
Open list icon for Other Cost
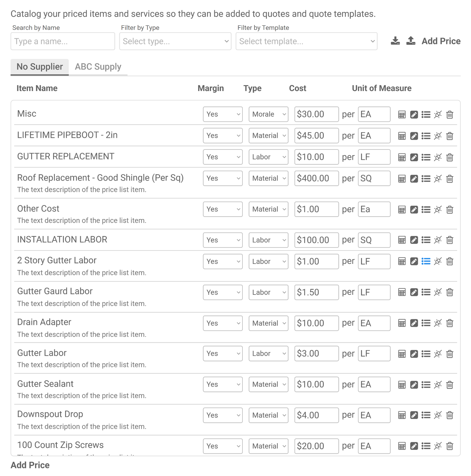[426, 210]
